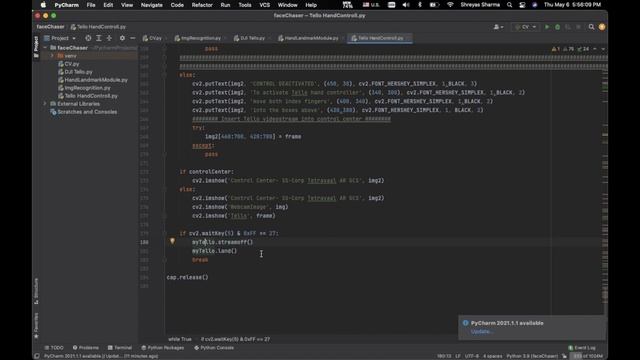The height and width of the screenshot is (360, 640).
Task: Open the TODO tool window
Action: [x=54, y=348]
